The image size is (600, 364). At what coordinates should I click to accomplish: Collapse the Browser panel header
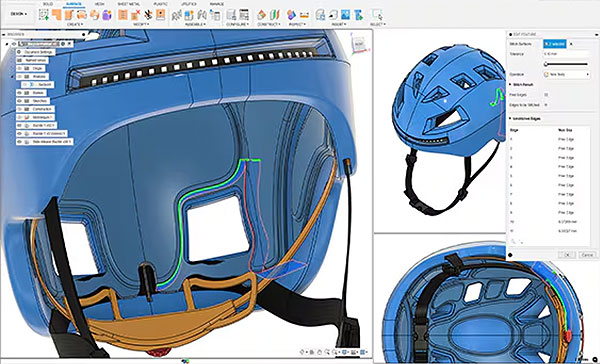click(4, 34)
